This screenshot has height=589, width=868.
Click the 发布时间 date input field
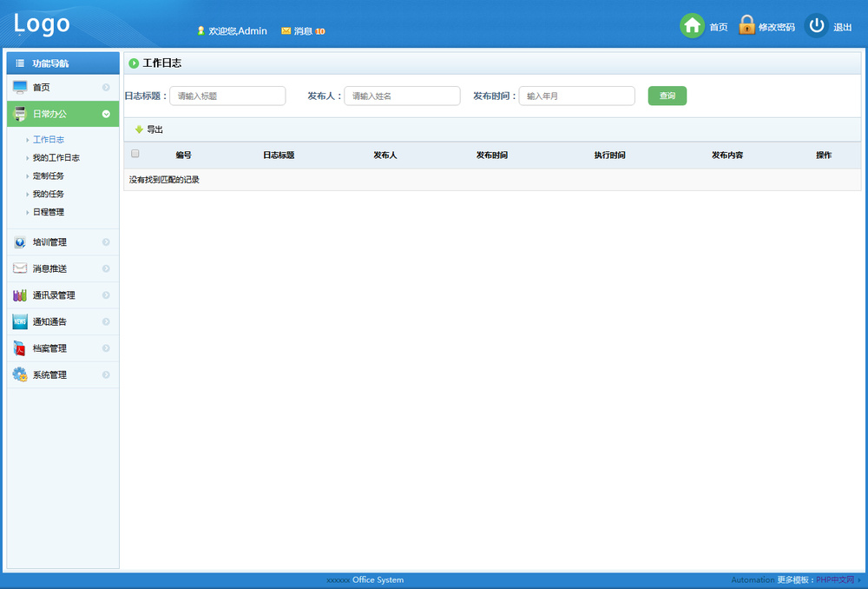click(x=576, y=96)
